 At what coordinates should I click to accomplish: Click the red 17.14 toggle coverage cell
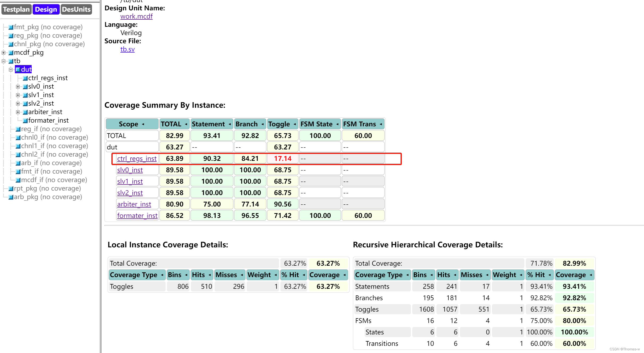pos(283,158)
